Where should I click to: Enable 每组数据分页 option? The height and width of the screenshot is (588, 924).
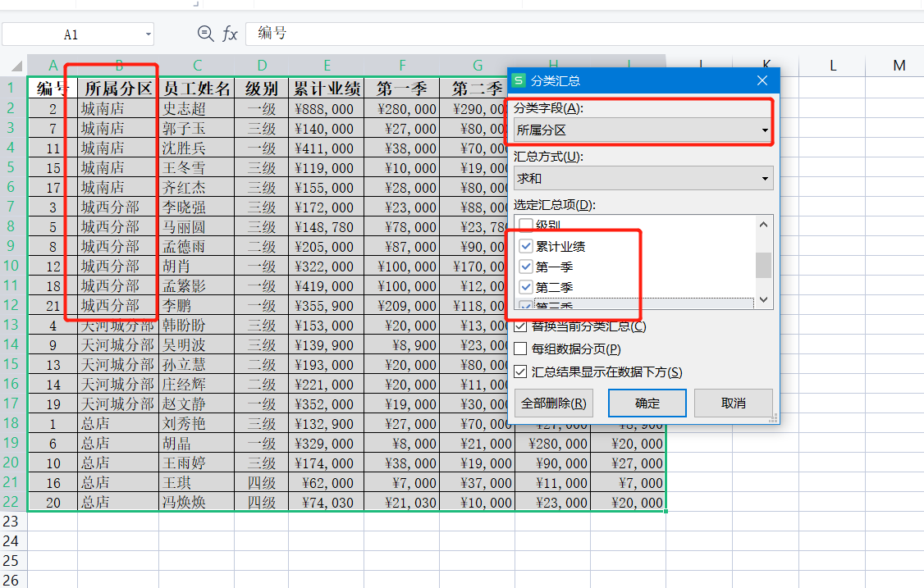520,349
